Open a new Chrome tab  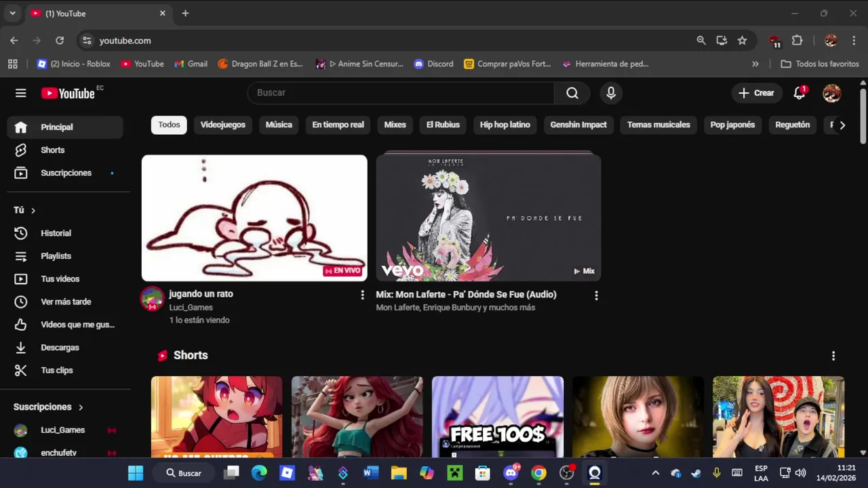point(185,13)
